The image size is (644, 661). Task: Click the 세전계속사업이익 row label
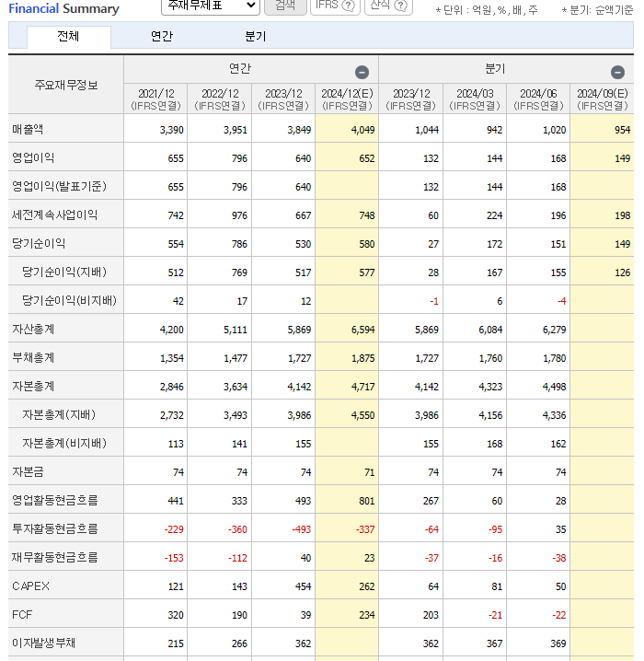click(x=55, y=215)
